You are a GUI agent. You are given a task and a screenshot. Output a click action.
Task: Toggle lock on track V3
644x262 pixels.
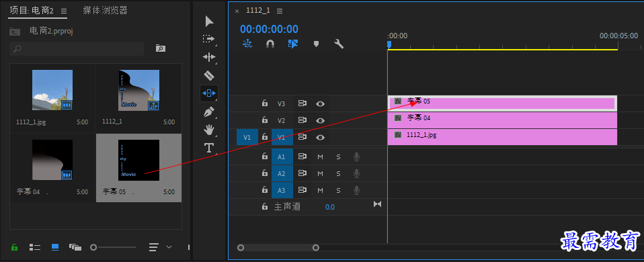pos(265,103)
